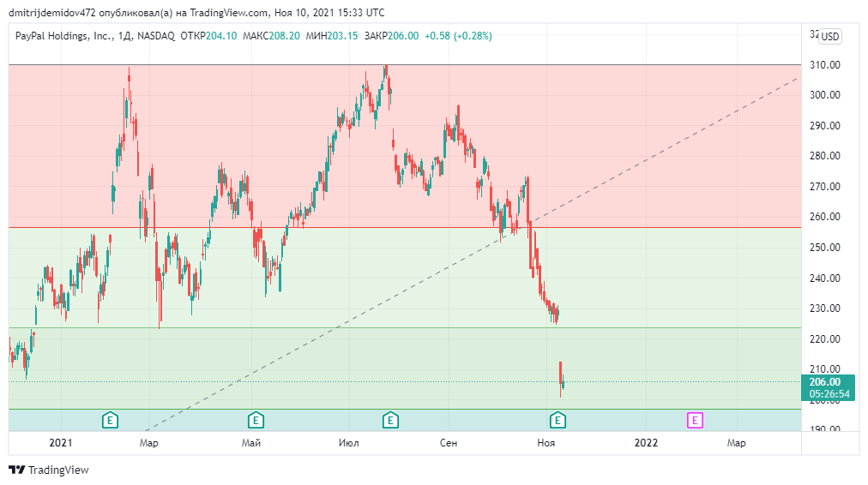Click the TradingView logo at bottom left
868x485 pixels.
(49, 470)
